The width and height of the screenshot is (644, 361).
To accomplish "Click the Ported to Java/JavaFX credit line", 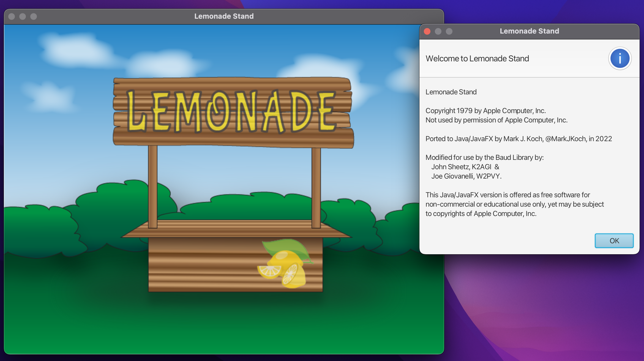I will (519, 139).
